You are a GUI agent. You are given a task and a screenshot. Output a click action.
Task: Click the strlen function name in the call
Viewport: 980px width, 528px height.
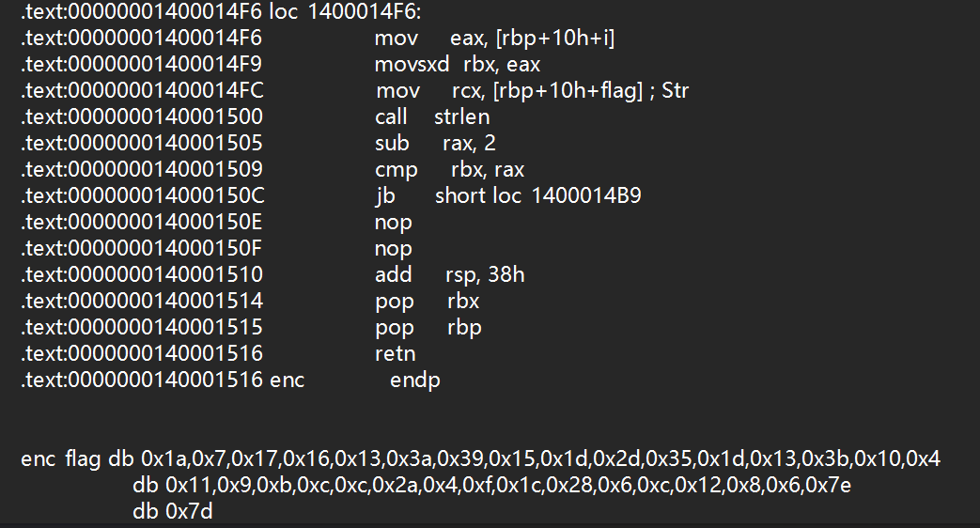pyautogui.click(x=461, y=117)
